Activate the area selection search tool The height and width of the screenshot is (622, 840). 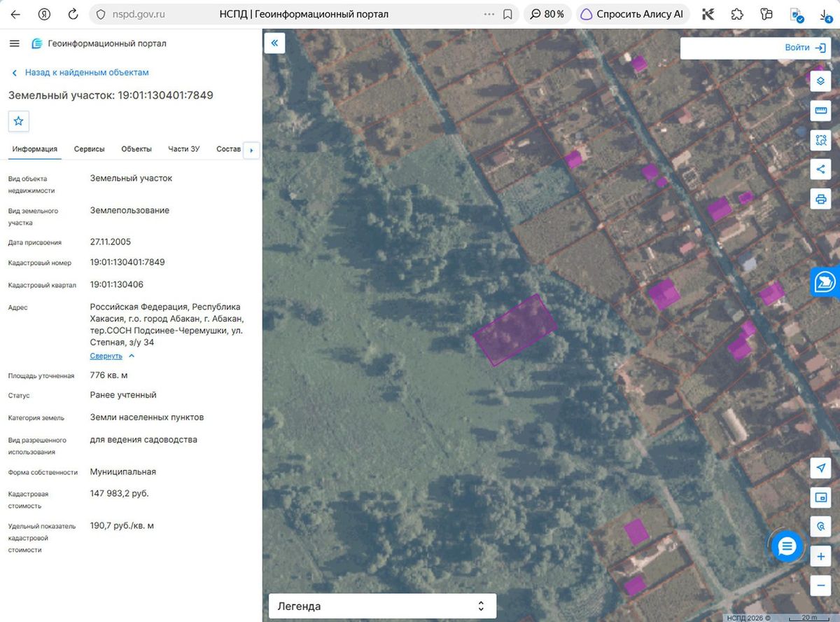[821, 140]
